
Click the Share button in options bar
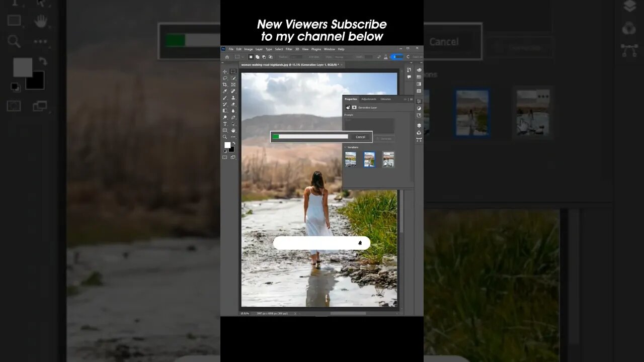(x=397, y=57)
